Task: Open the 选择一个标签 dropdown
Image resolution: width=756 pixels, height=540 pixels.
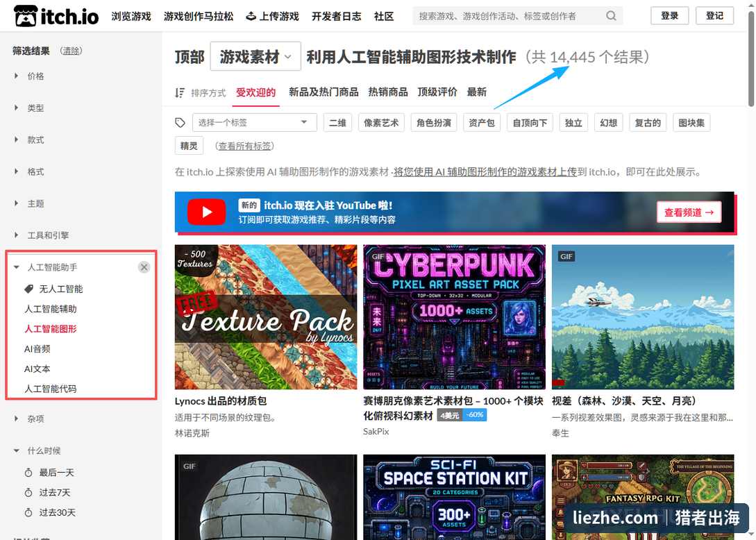Action: point(255,122)
